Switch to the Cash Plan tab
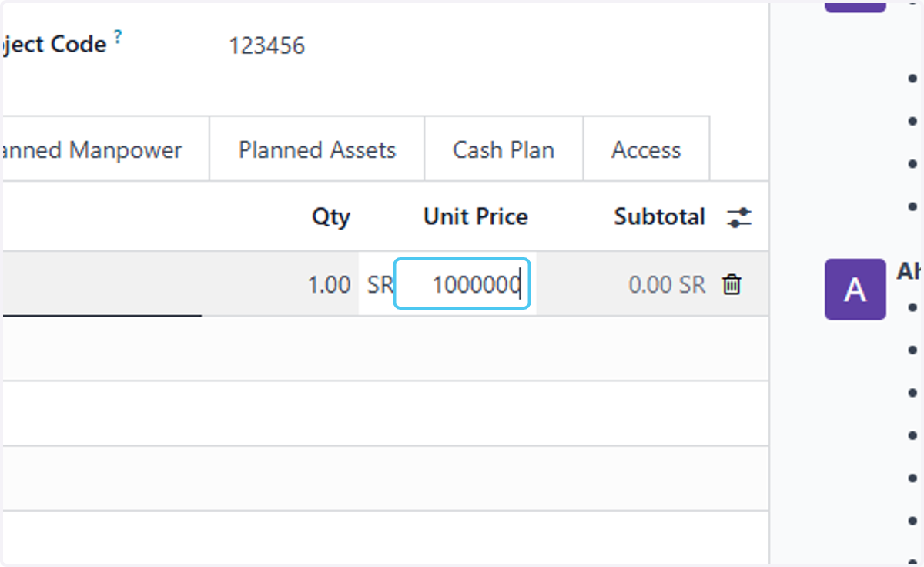Image resolution: width=924 pixels, height=567 pixels. 504,149
